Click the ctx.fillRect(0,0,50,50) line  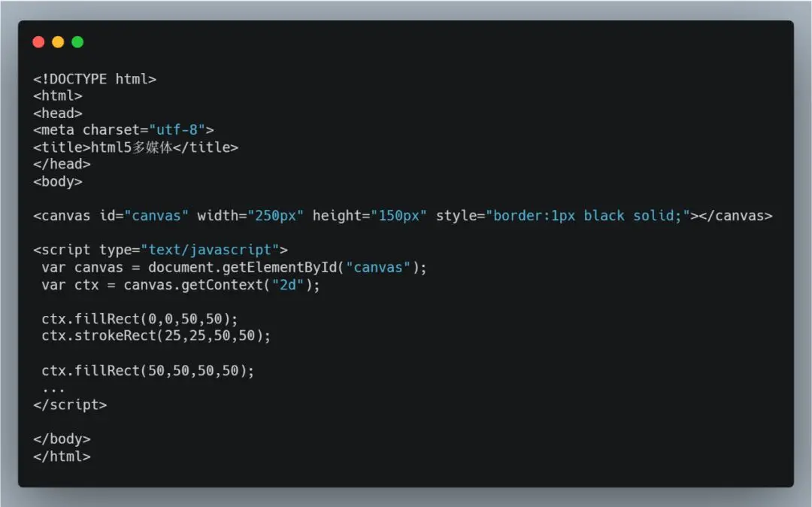(x=140, y=319)
